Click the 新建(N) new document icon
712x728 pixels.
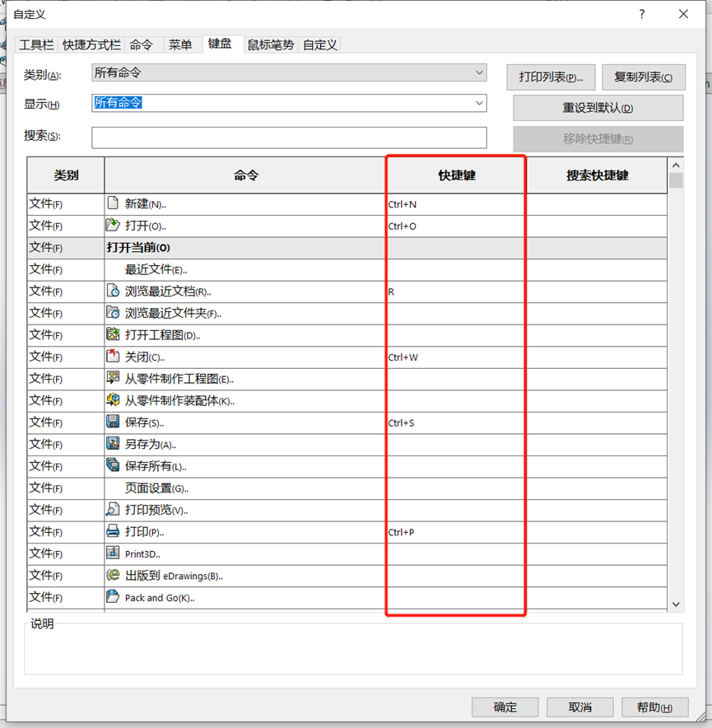[x=113, y=203]
